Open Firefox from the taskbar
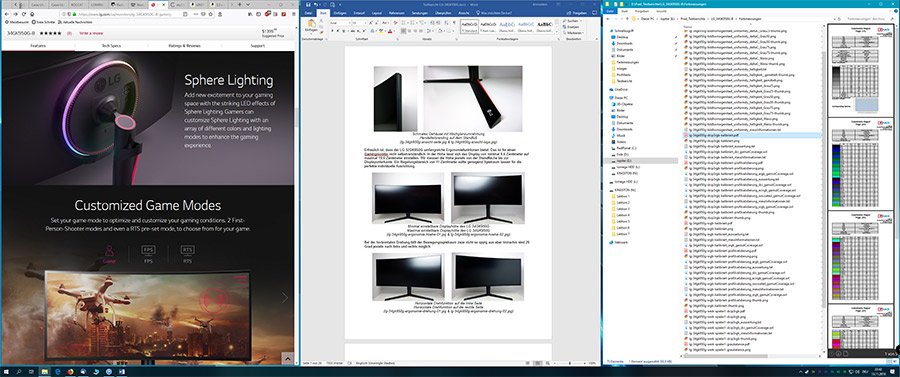The height and width of the screenshot is (377, 900). 70,371
